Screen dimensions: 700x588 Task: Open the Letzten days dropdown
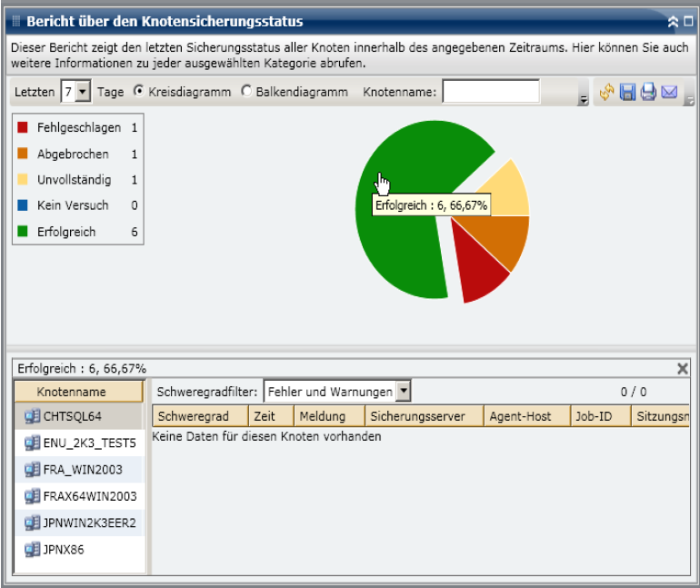tap(84, 92)
